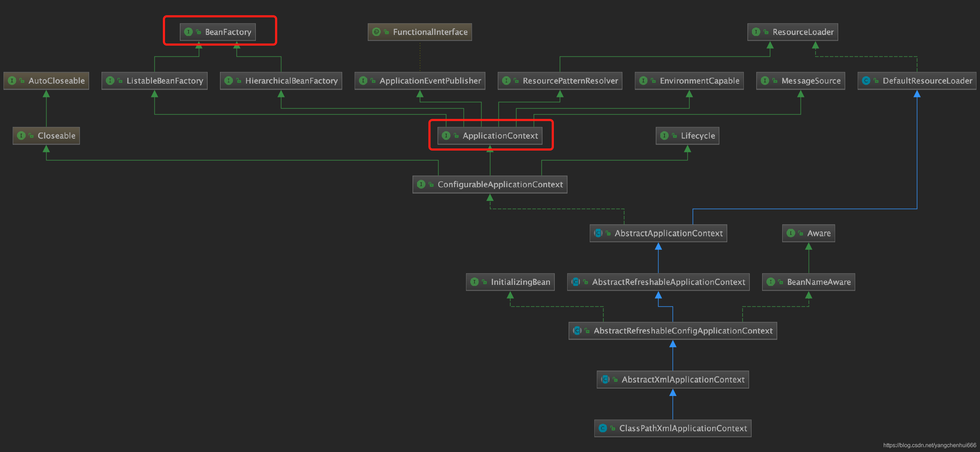
Task: Click the abstract class icon on AbstractApplicationContext
Action: (x=598, y=233)
